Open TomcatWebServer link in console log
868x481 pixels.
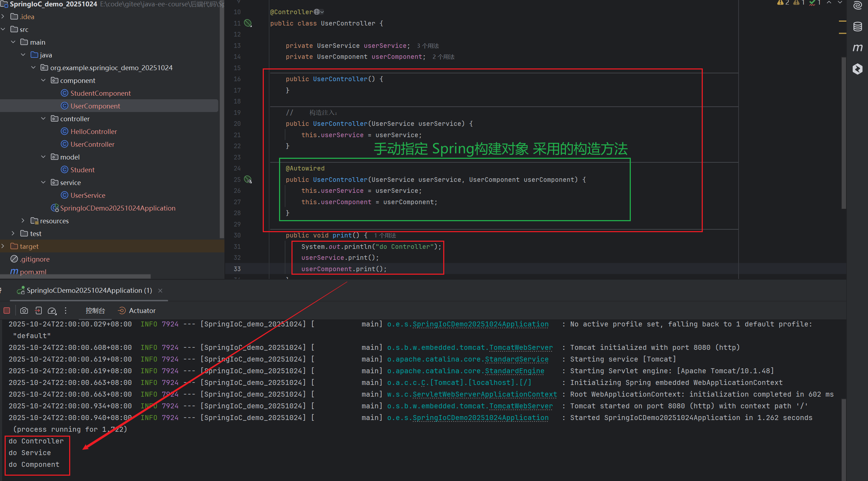521,348
